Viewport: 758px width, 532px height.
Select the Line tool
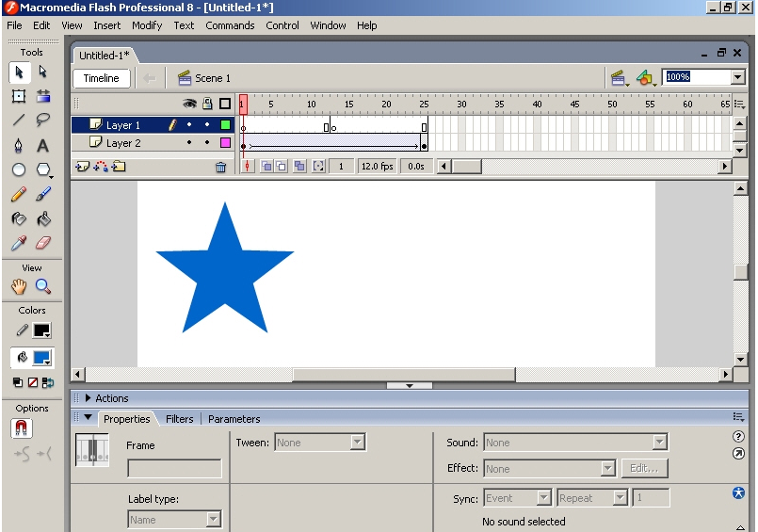[x=19, y=120]
